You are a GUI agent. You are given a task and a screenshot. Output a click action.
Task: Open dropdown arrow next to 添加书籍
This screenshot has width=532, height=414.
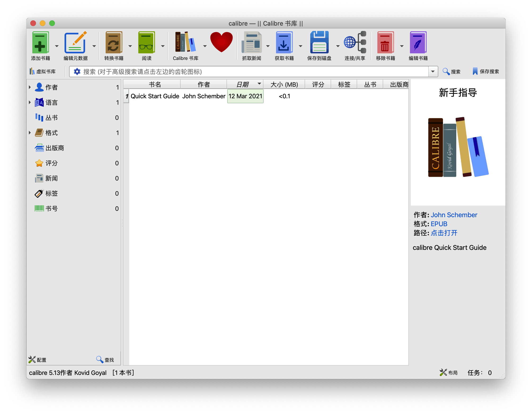pyautogui.click(x=57, y=46)
